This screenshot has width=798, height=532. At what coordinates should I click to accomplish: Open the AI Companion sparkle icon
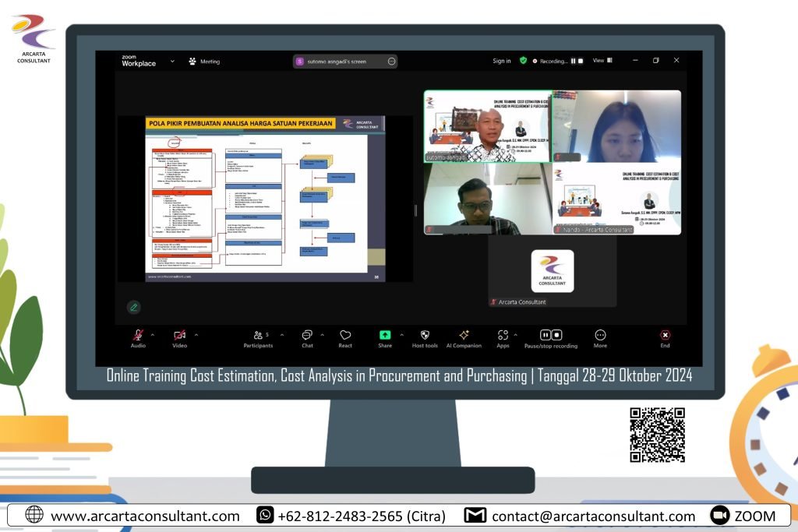(464, 335)
